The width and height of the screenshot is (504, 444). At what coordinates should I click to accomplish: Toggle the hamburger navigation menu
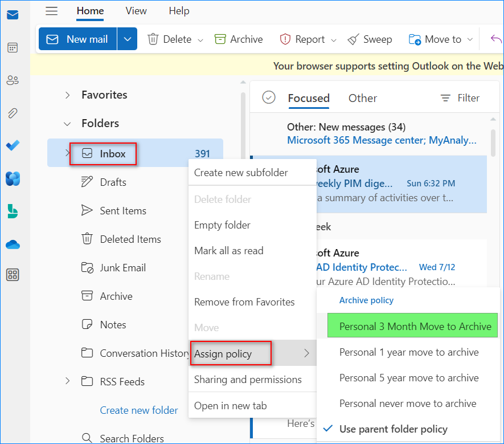[51, 11]
